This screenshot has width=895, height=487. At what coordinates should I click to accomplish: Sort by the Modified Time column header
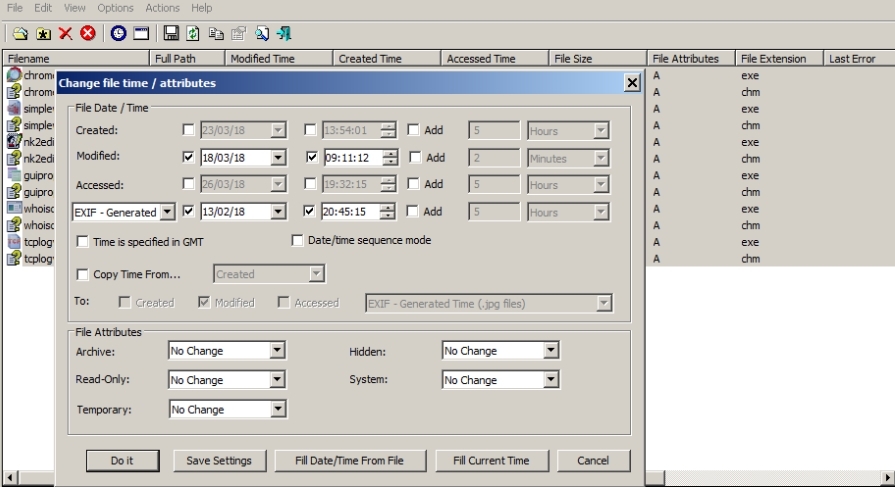tap(278, 58)
